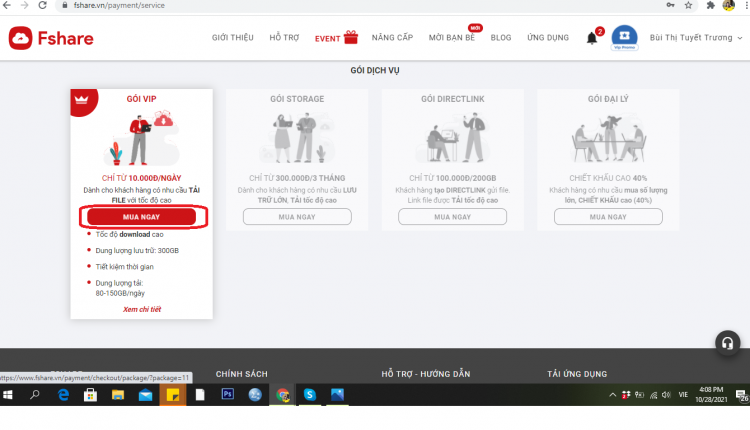Click the Vip Promo ticket icon
This screenshot has width=750, height=430.
(624, 37)
